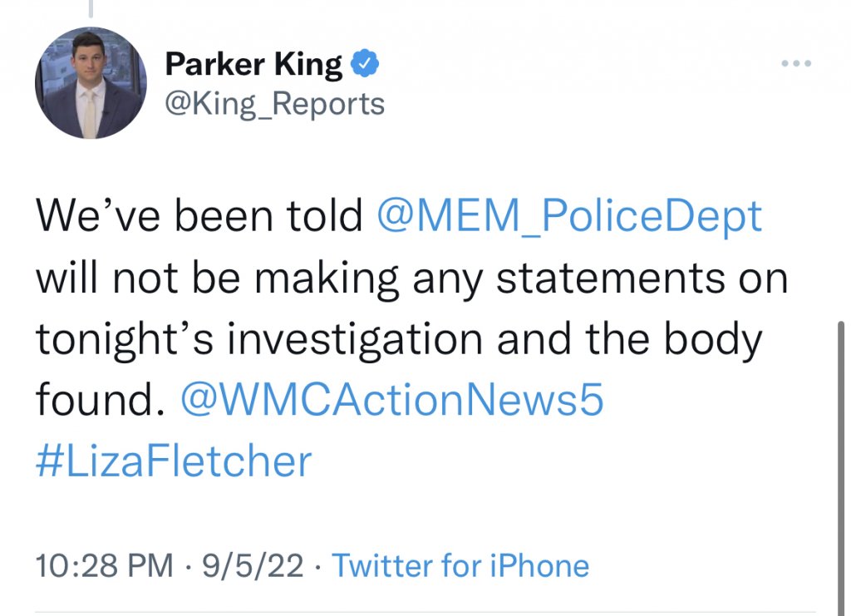This screenshot has width=851, height=616.
Task: Open the Twitter for iPhone source link
Action: click(x=460, y=566)
